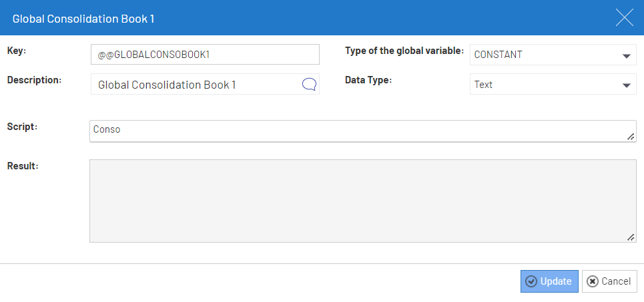Expand the Data Type arrow next to Text

pyautogui.click(x=626, y=85)
